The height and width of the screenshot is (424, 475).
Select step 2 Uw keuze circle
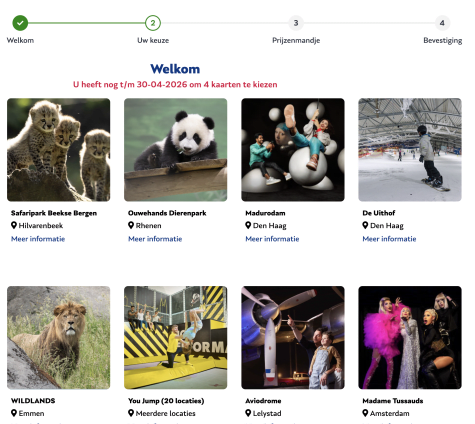tap(153, 23)
